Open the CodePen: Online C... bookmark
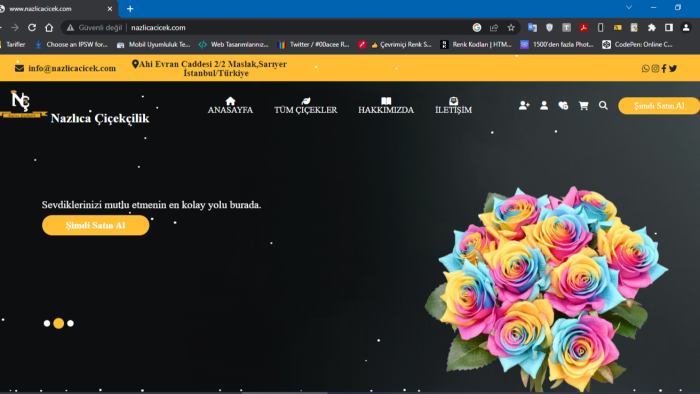Screen dimensions: 700x394 pos(638,45)
